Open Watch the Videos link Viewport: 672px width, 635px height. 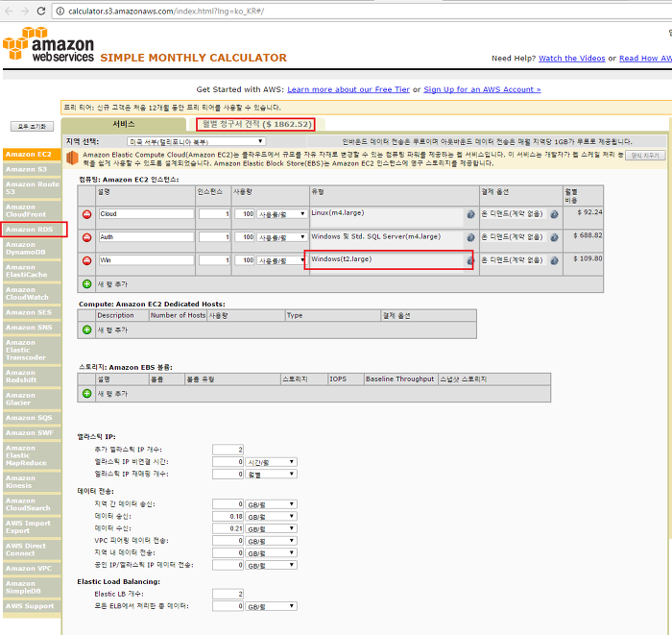(572, 59)
